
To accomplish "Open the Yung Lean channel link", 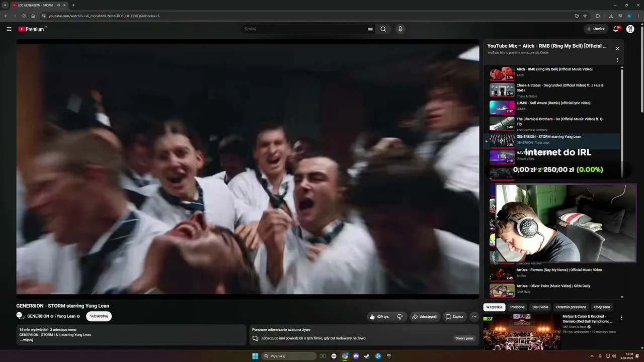I will pyautogui.click(x=66, y=316).
